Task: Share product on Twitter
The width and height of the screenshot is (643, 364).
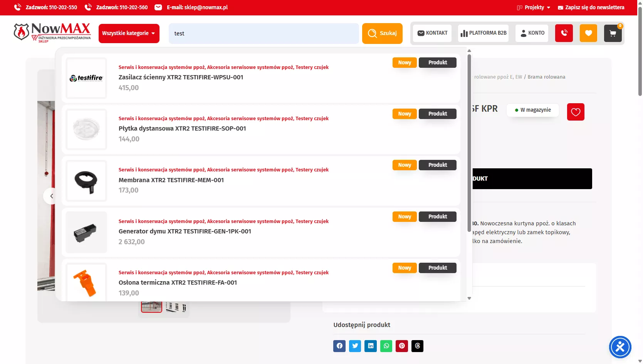Action: point(355,346)
